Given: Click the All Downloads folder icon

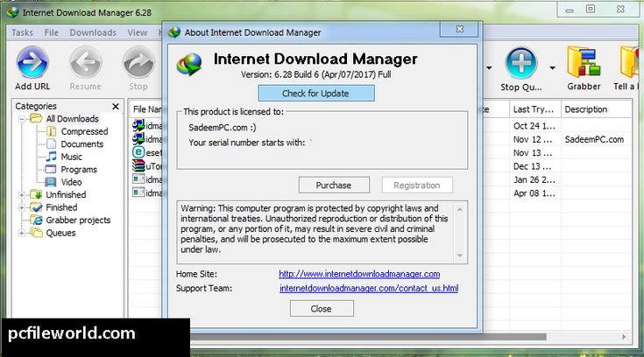Looking at the screenshot, I should [37, 119].
